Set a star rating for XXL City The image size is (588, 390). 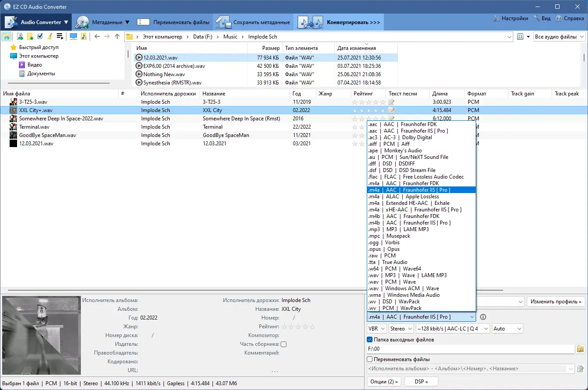369,110
